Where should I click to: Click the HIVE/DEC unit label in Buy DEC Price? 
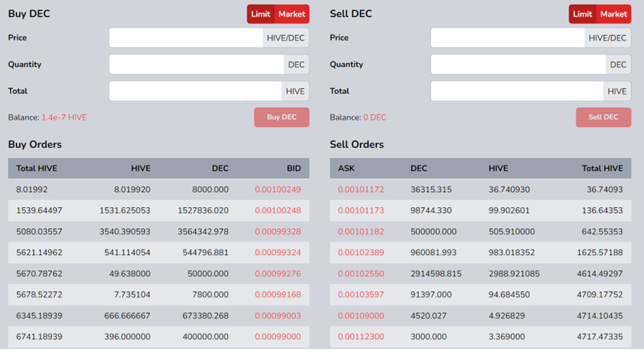286,38
